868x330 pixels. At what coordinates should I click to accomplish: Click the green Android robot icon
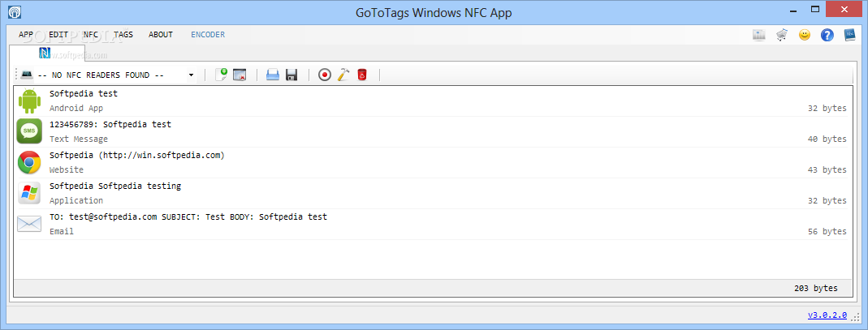[x=29, y=101]
